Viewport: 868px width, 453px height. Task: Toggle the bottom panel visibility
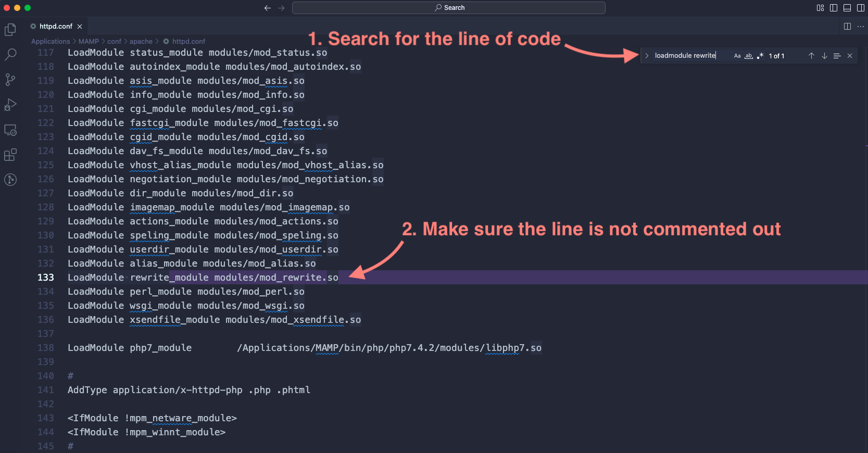(x=847, y=8)
